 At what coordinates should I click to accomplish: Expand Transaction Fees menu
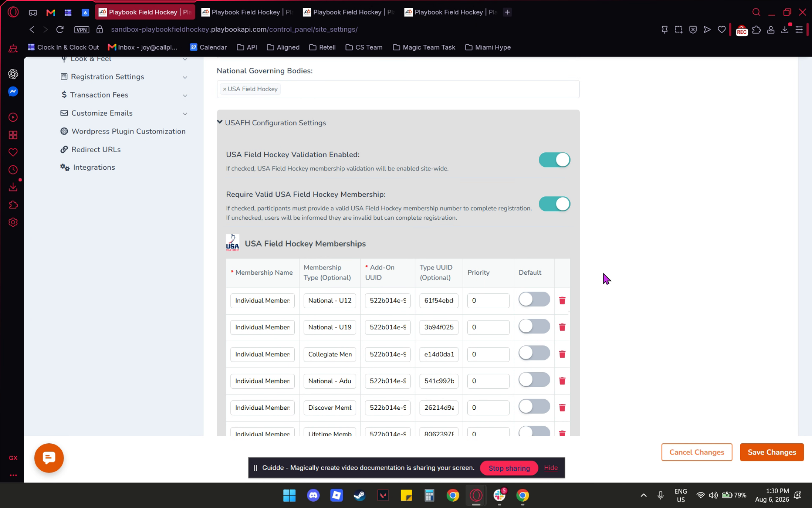point(124,95)
